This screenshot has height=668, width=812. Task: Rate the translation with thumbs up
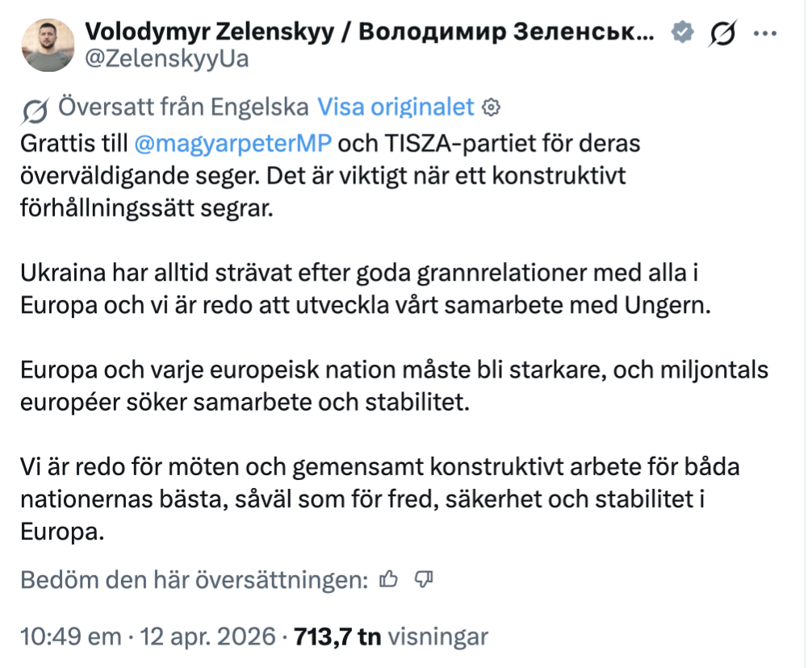click(390, 579)
